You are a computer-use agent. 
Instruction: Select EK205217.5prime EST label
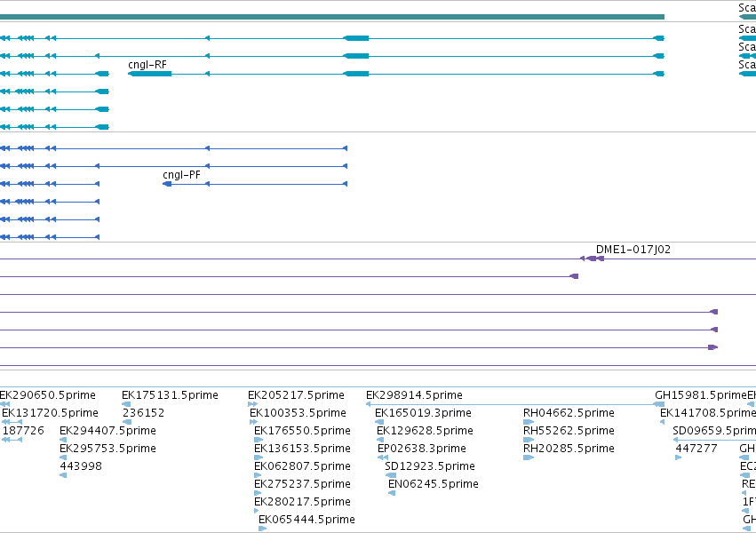pos(296,395)
